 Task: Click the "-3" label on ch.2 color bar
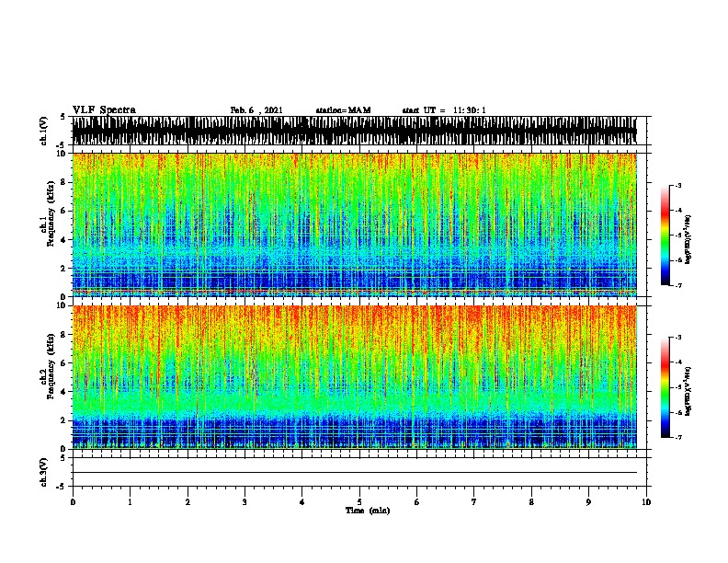[x=677, y=338]
